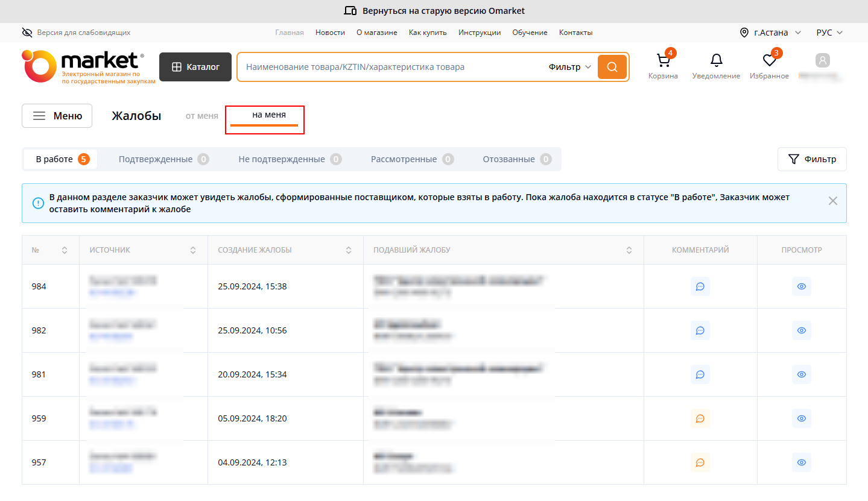View complaint 957 using the eye icon
Screen dimensions: 868x501
pos(802,462)
